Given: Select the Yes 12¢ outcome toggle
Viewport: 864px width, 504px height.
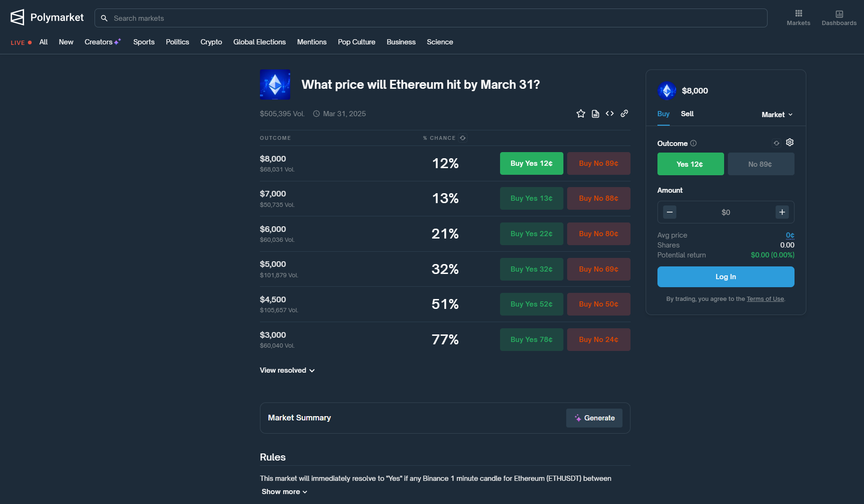Looking at the screenshot, I should 690,164.
